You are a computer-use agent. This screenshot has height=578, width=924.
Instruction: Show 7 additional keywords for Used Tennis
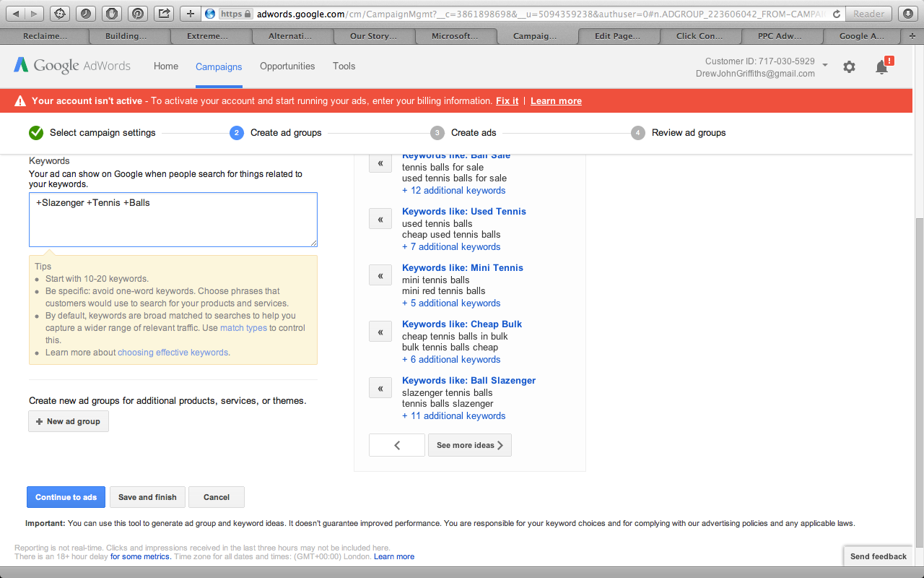(x=450, y=247)
